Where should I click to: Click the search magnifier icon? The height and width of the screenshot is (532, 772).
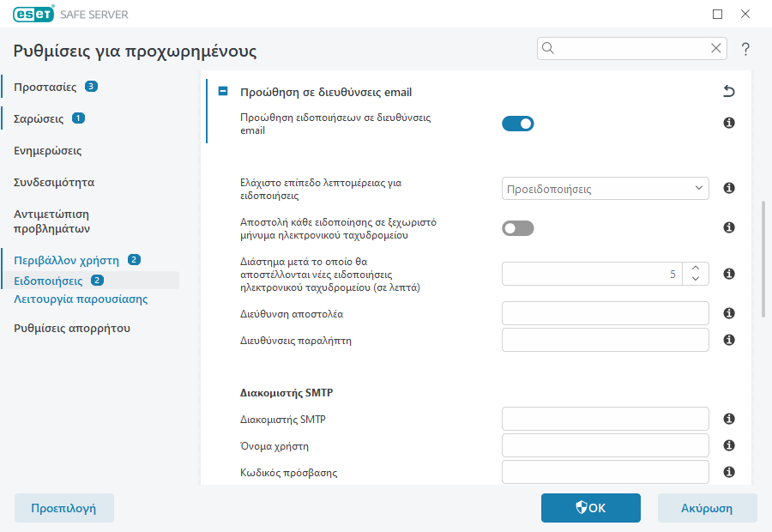[549, 48]
